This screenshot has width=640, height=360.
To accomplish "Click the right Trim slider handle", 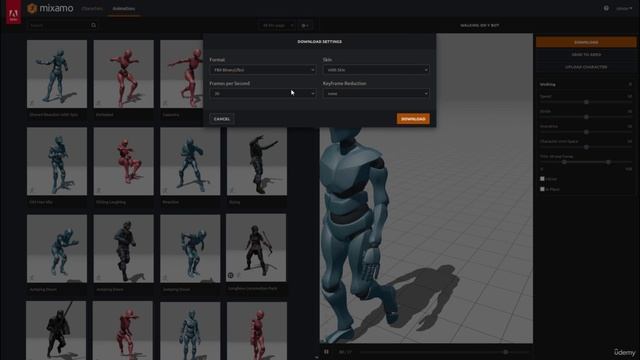I will click(x=608, y=162).
